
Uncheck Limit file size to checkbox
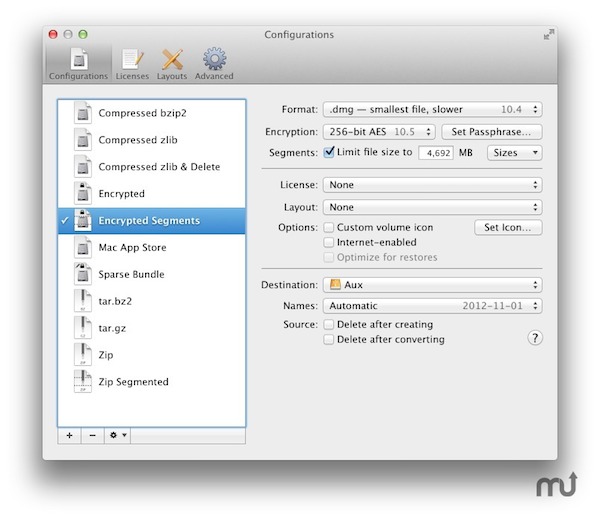[330, 153]
